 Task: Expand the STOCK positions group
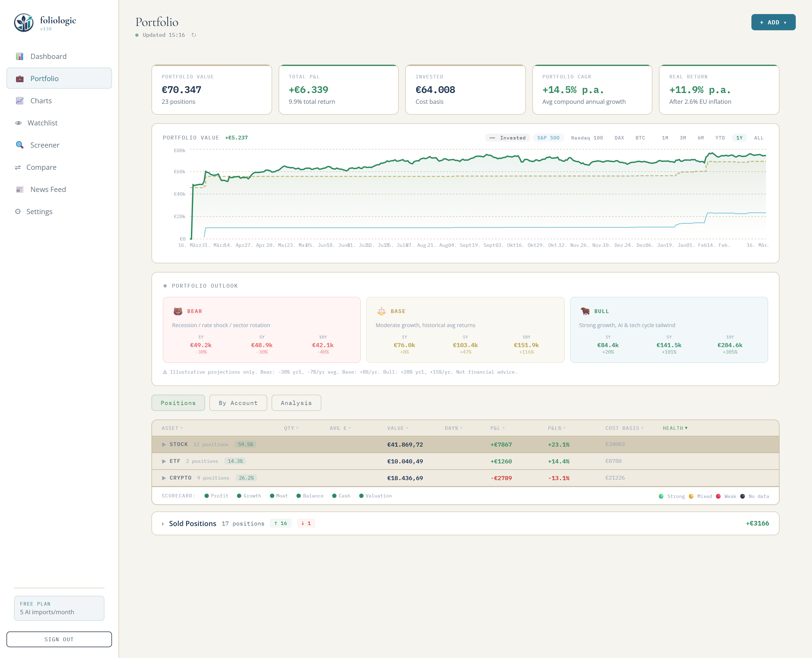coord(164,444)
